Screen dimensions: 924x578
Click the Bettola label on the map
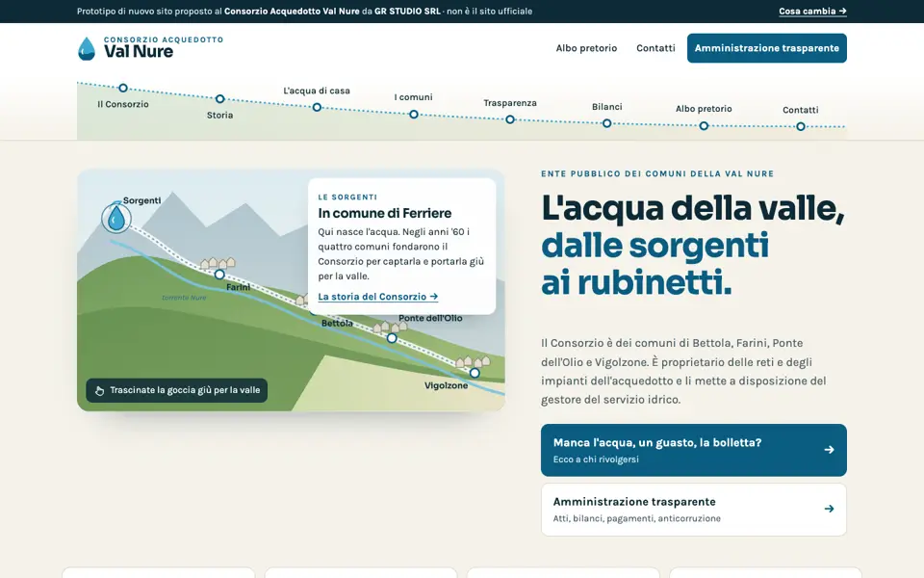pyautogui.click(x=337, y=324)
